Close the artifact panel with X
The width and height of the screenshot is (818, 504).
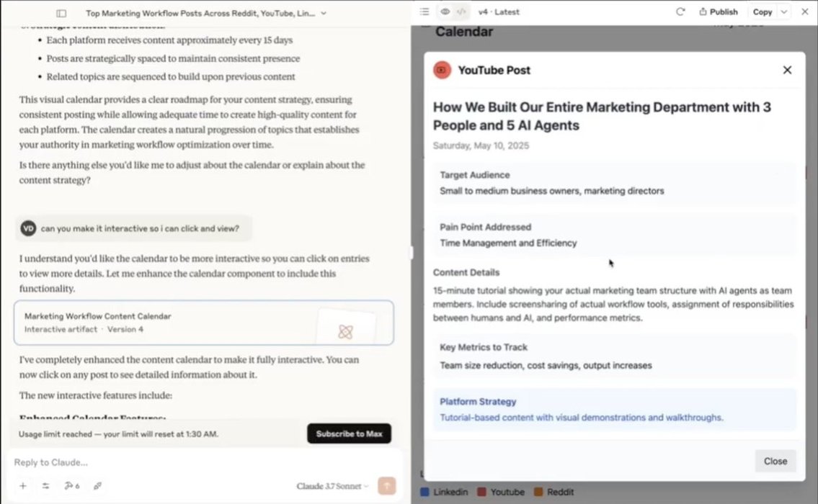804,12
